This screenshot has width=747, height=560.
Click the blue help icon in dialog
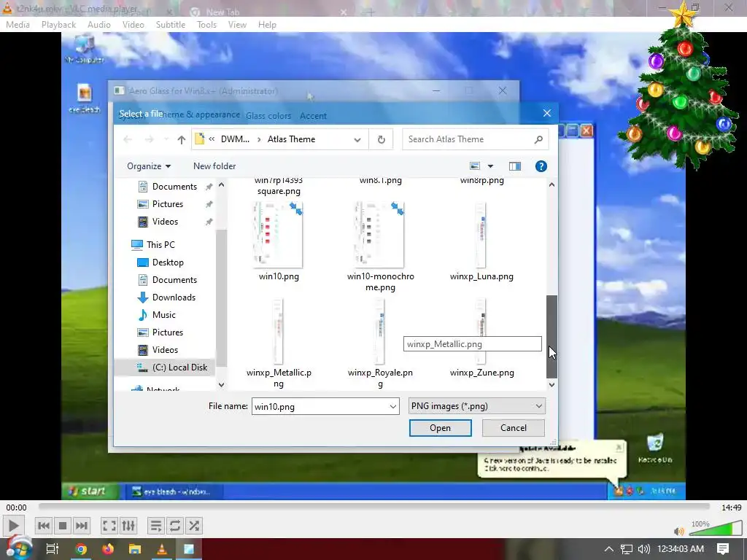coord(541,166)
